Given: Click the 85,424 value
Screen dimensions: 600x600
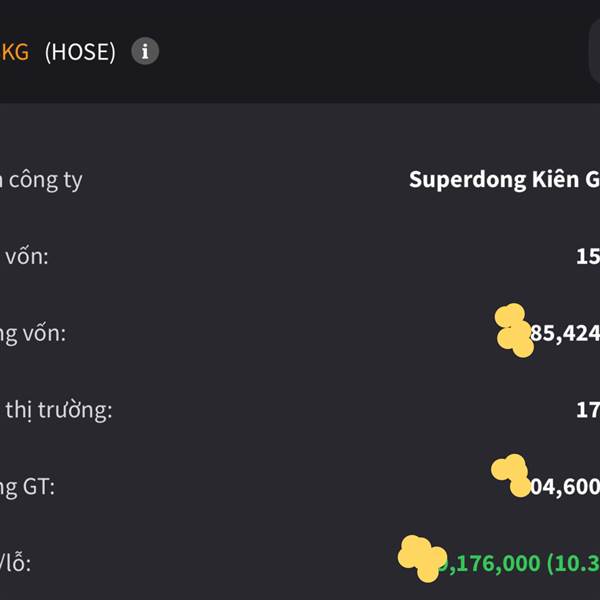Looking at the screenshot, I should (565, 333).
